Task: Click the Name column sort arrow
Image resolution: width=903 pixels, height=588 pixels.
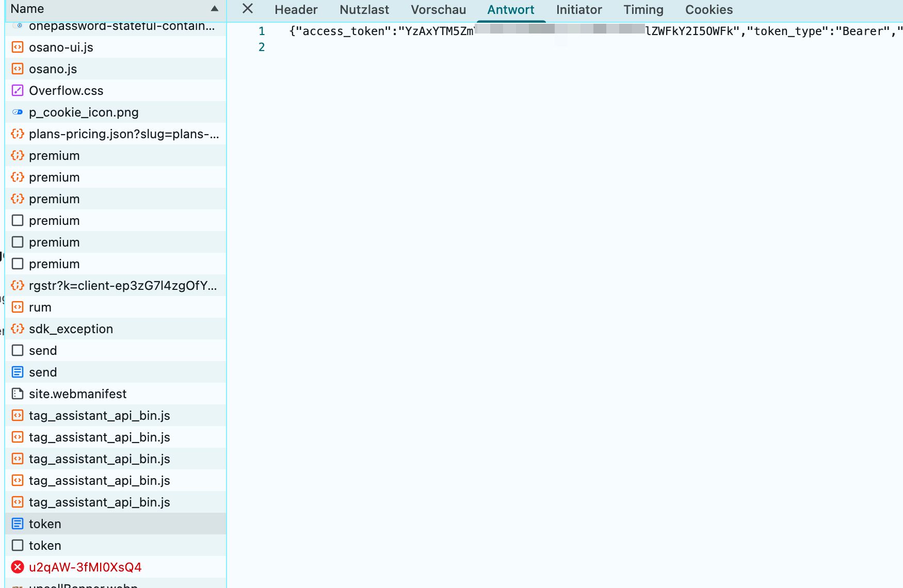Action: [x=215, y=9]
